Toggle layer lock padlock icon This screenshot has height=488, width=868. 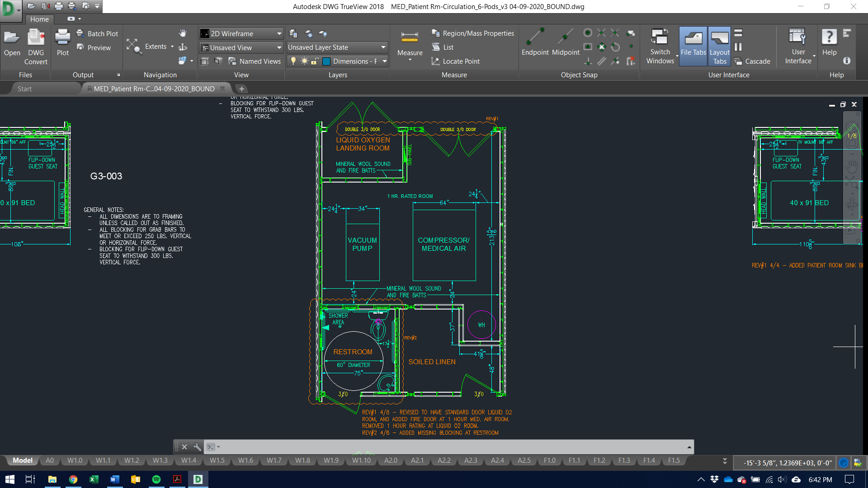coord(315,61)
